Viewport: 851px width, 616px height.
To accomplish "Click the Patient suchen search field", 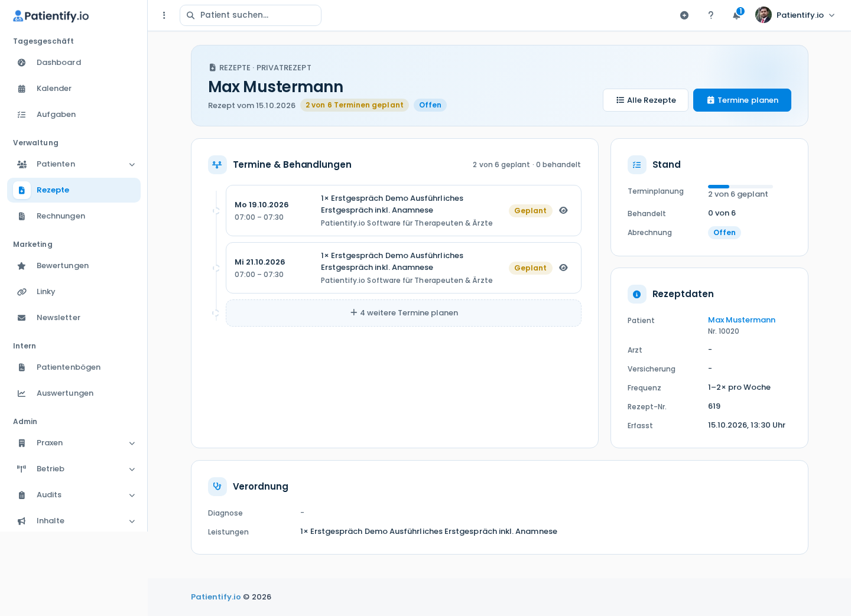I will (251, 15).
